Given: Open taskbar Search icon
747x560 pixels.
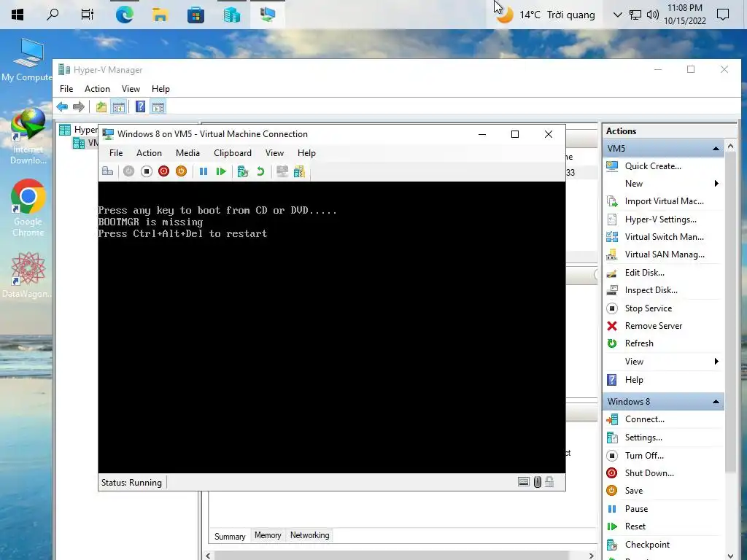Looking at the screenshot, I should (x=53, y=15).
